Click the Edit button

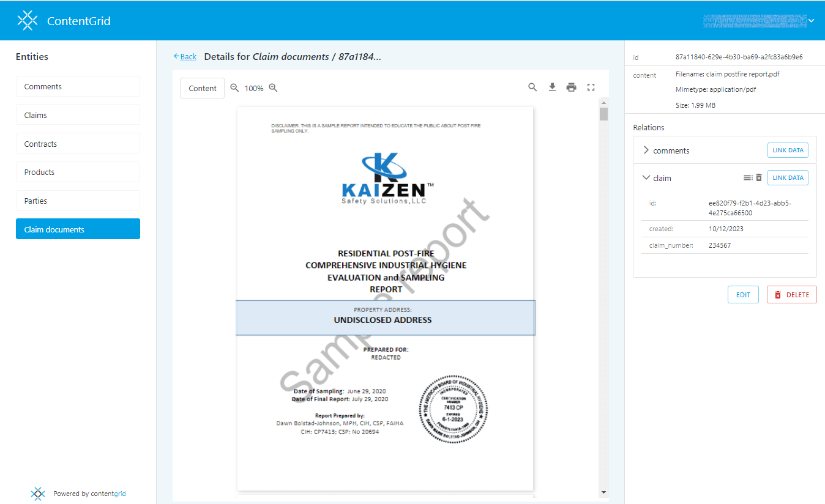743,295
